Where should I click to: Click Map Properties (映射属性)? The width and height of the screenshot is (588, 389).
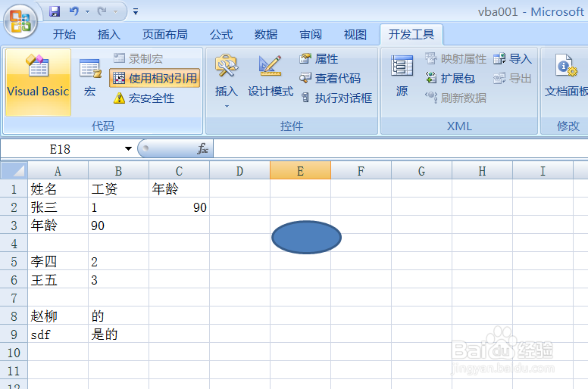(455, 58)
